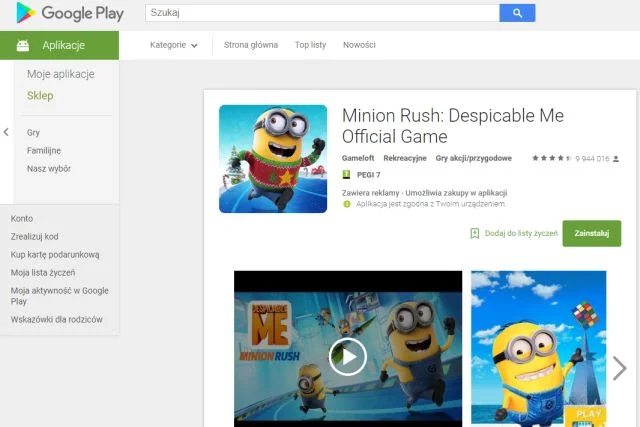
Task: Open the minion with Rubik's cube screenshot
Action: click(538, 348)
